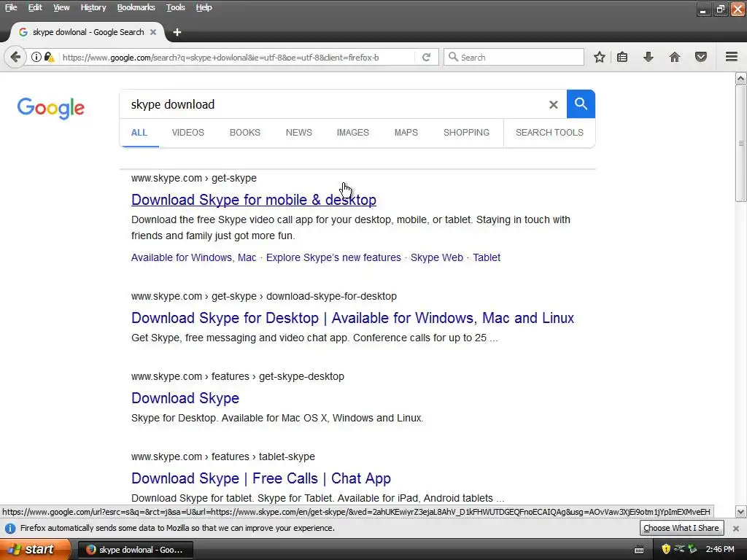747x560 pixels.
Task: Switch to the SHOPPING results tab
Action: (466, 133)
